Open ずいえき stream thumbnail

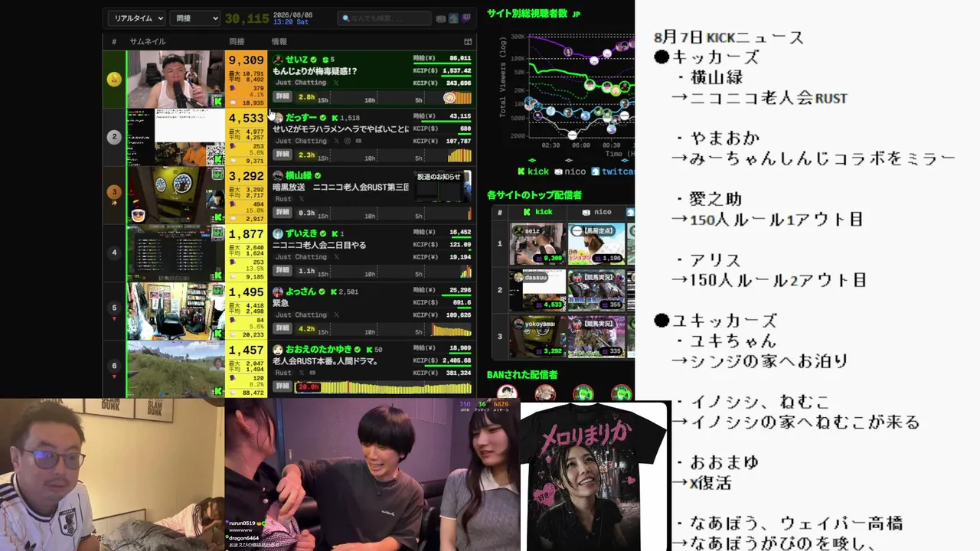pos(175,253)
